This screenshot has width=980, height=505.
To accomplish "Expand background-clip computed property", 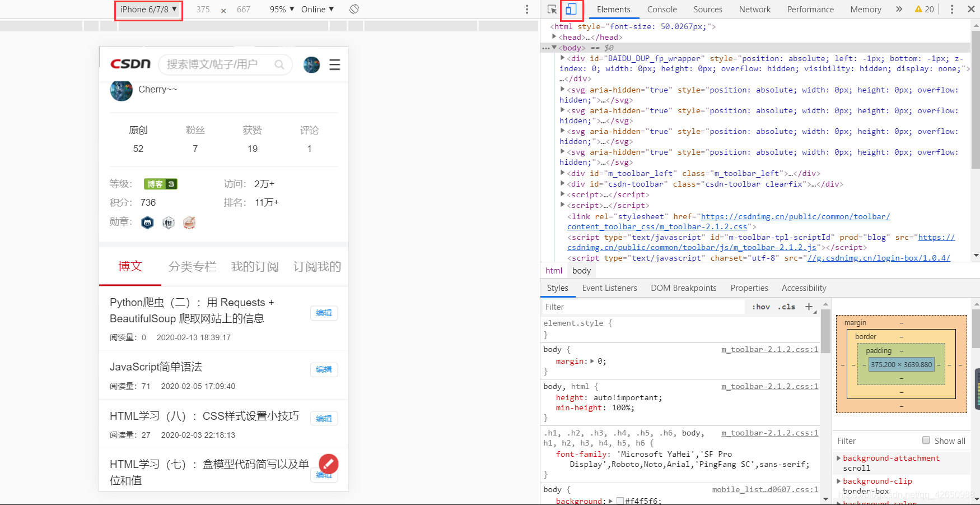I will click(839, 481).
